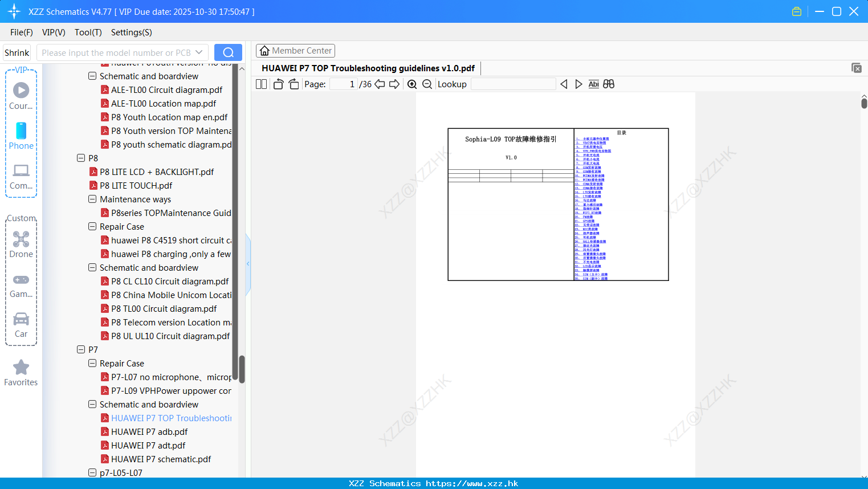Click the Shrink button
Viewport: 868px width, 489px height.
coord(17,52)
